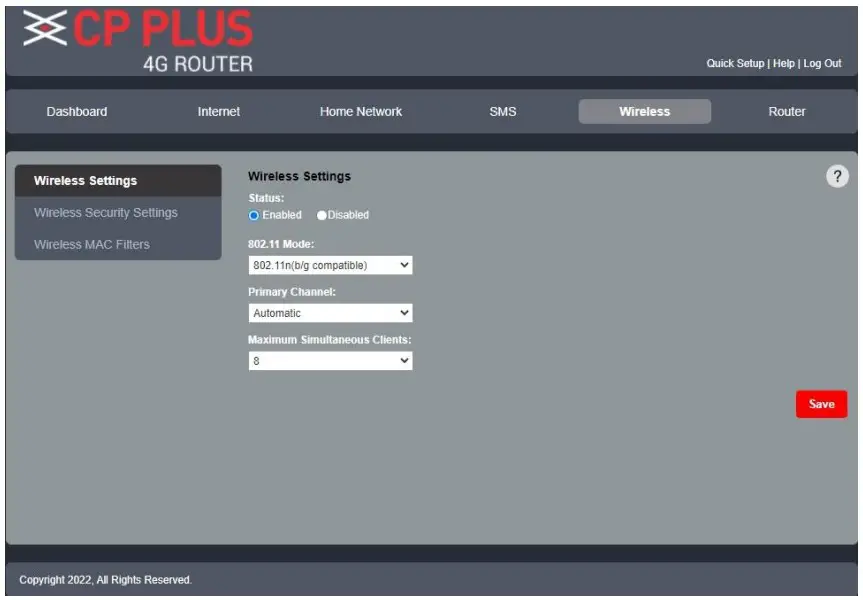The width and height of the screenshot is (863, 600).
Task: Click the 'Status:' label
Action: click(266, 198)
